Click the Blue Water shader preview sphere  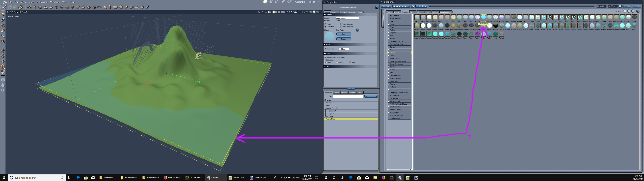[330, 37]
